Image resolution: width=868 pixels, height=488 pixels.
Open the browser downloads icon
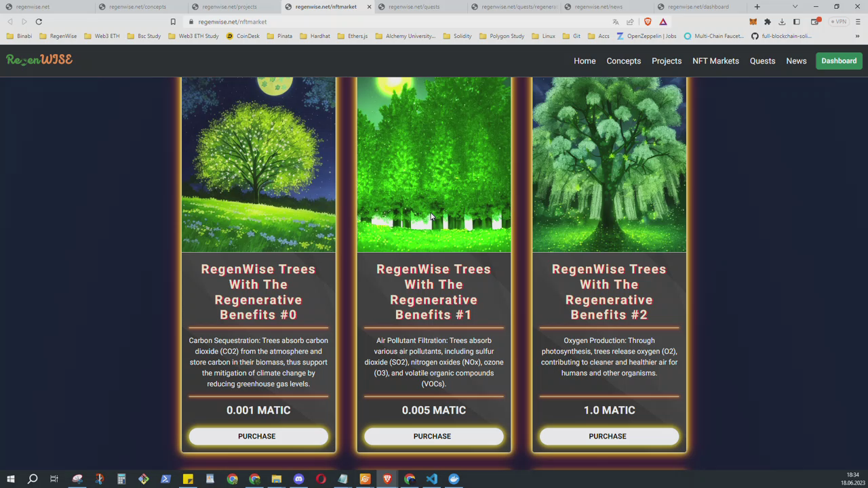[782, 22]
